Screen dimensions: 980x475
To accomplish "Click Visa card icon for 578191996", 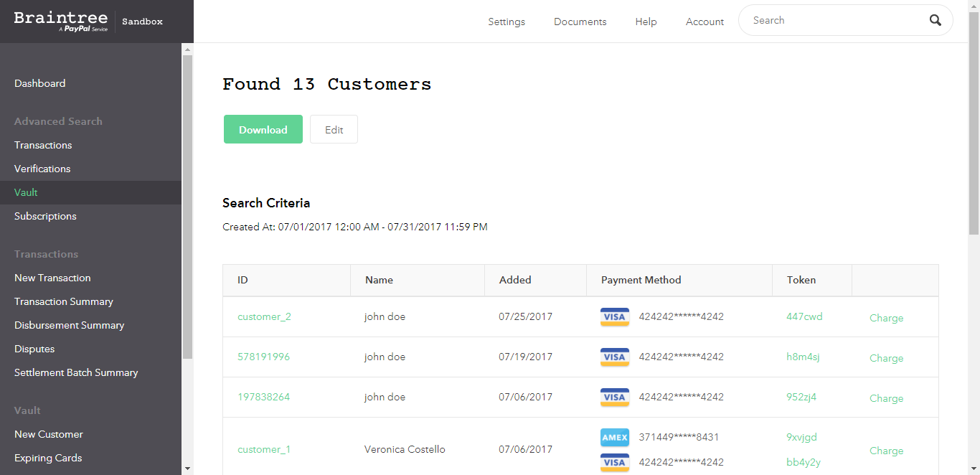I will click(614, 357).
